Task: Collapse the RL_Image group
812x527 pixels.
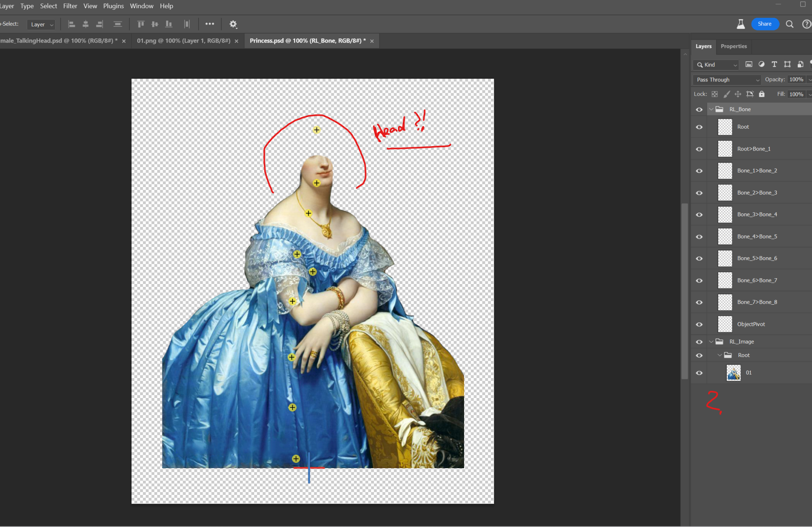Action: (x=711, y=342)
